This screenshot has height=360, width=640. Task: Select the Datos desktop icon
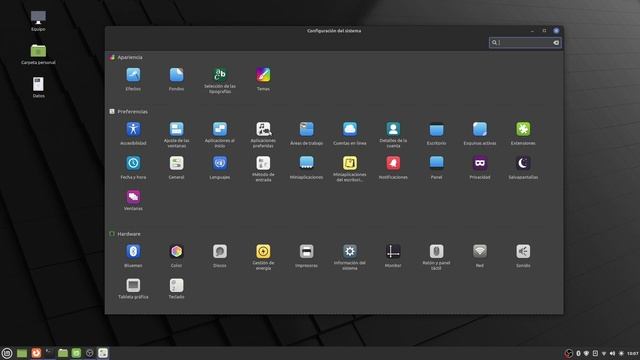pos(38,87)
